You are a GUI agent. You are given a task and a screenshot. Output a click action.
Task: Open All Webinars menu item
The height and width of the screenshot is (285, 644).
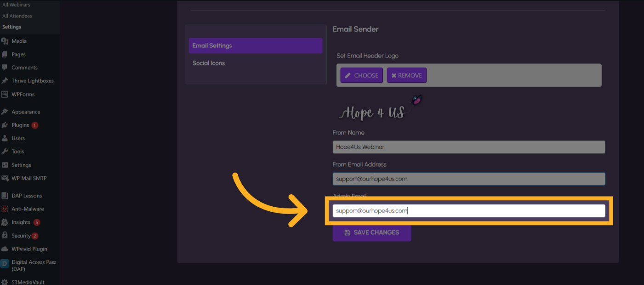17,5
